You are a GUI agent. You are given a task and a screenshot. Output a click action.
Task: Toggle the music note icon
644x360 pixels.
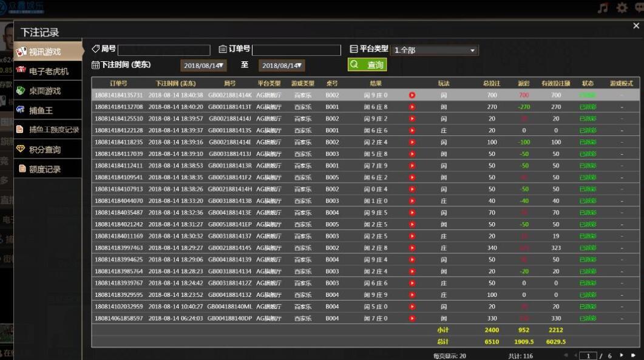(603, 8)
